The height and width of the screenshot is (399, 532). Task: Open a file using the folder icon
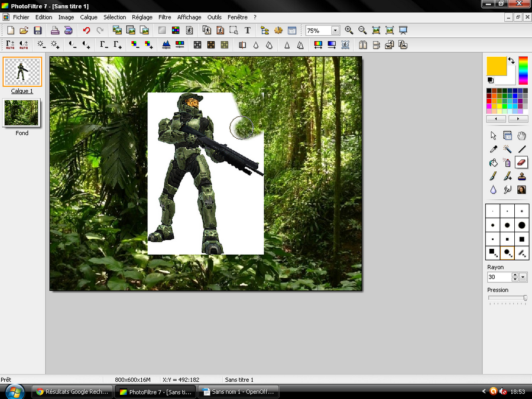[x=24, y=31]
